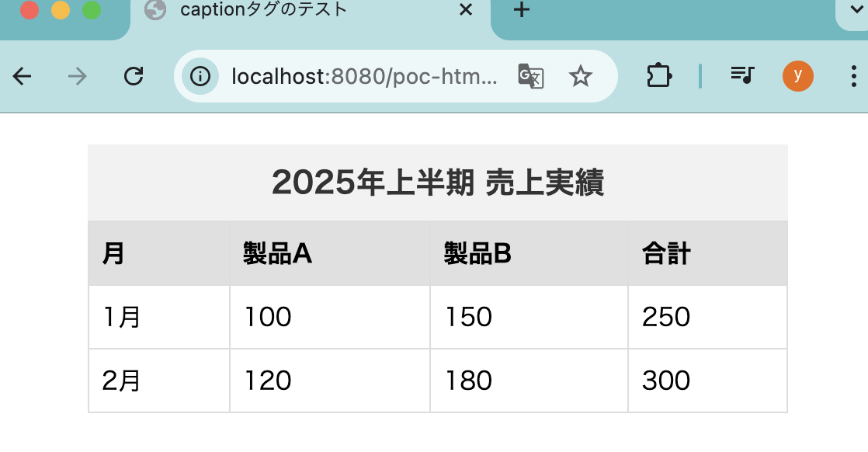The image size is (868, 452).
Task: Click the caption 2025年上半期 売上実績
Action: (x=438, y=183)
